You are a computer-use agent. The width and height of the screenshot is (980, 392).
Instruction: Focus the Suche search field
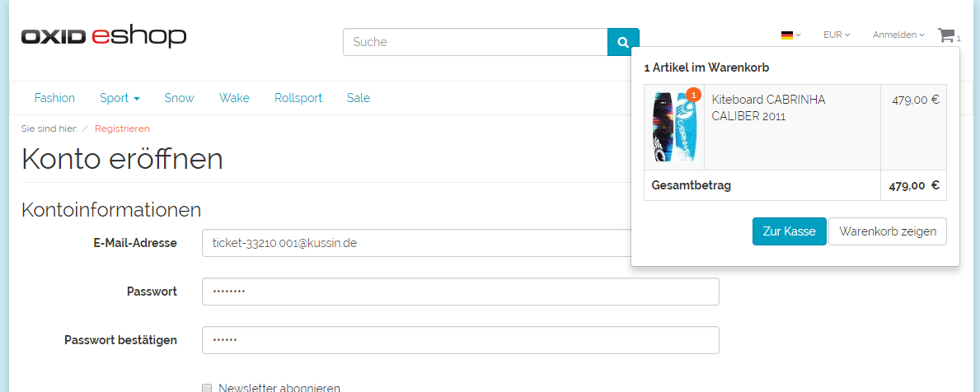pyautogui.click(x=475, y=42)
